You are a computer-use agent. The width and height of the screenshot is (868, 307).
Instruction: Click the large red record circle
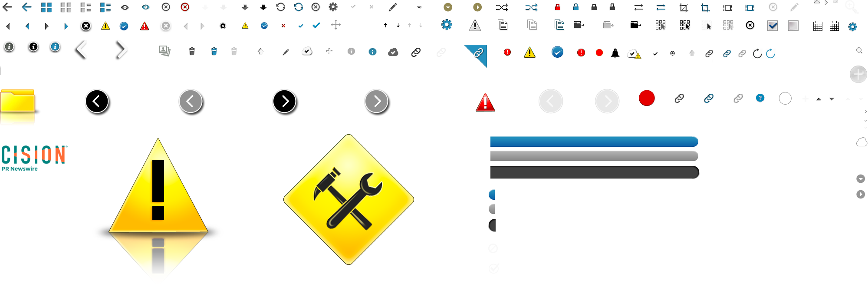click(647, 98)
